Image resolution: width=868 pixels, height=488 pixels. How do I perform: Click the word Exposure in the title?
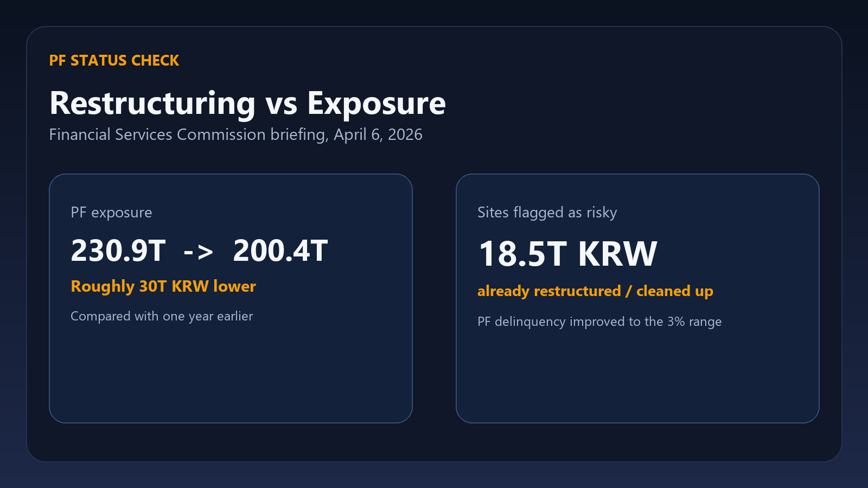pos(376,103)
